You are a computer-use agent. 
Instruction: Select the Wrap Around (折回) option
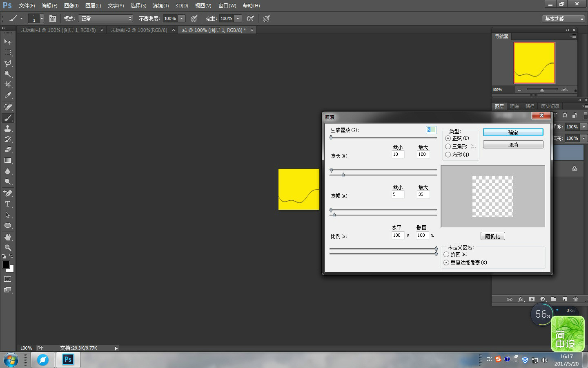(x=446, y=254)
